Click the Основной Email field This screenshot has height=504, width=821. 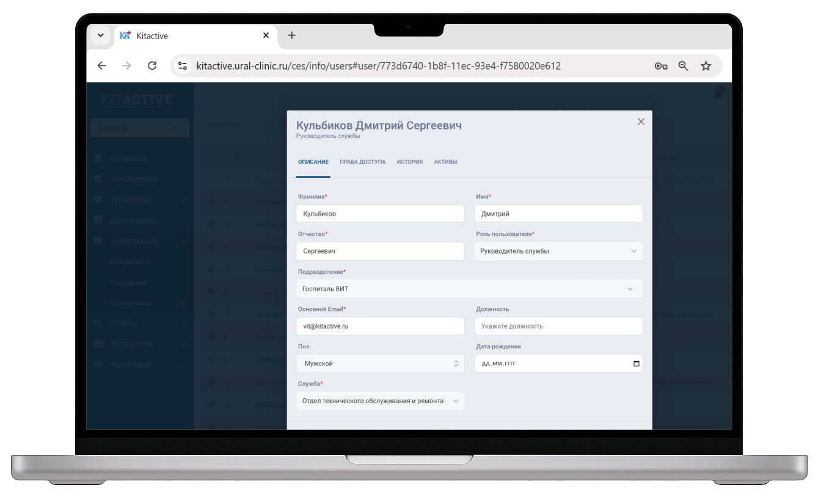point(380,326)
